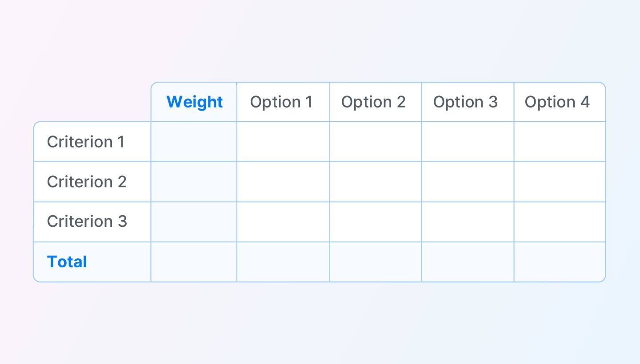Select Option 2 cell in Criterion 2 row
Image resolution: width=640 pixels, height=364 pixels.
coord(376,182)
